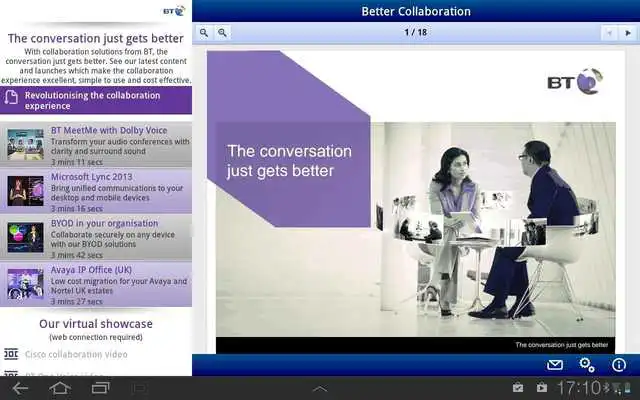Open the settings gears icon

coord(587,365)
